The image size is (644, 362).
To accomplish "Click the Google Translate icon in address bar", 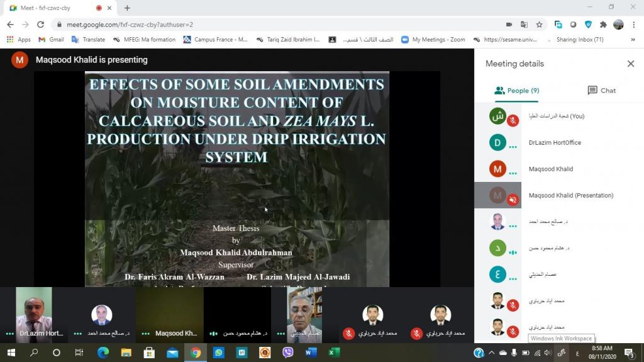I will [x=524, y=25].
